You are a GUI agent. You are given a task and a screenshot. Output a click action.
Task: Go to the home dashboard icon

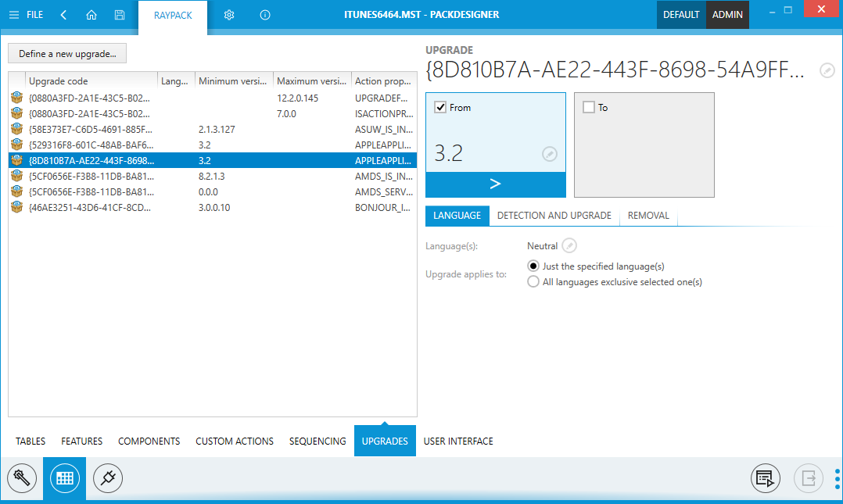coord(91,15)
